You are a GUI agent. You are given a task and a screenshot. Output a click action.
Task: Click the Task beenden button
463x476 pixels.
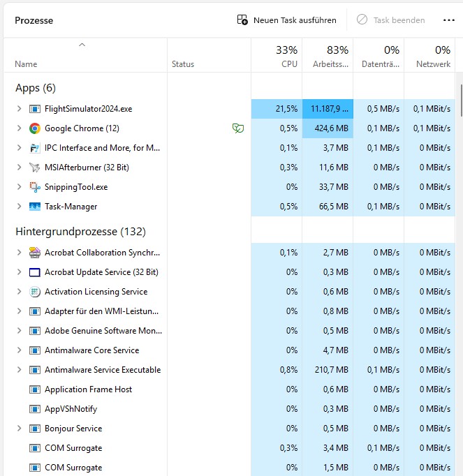tap(391, 20)
